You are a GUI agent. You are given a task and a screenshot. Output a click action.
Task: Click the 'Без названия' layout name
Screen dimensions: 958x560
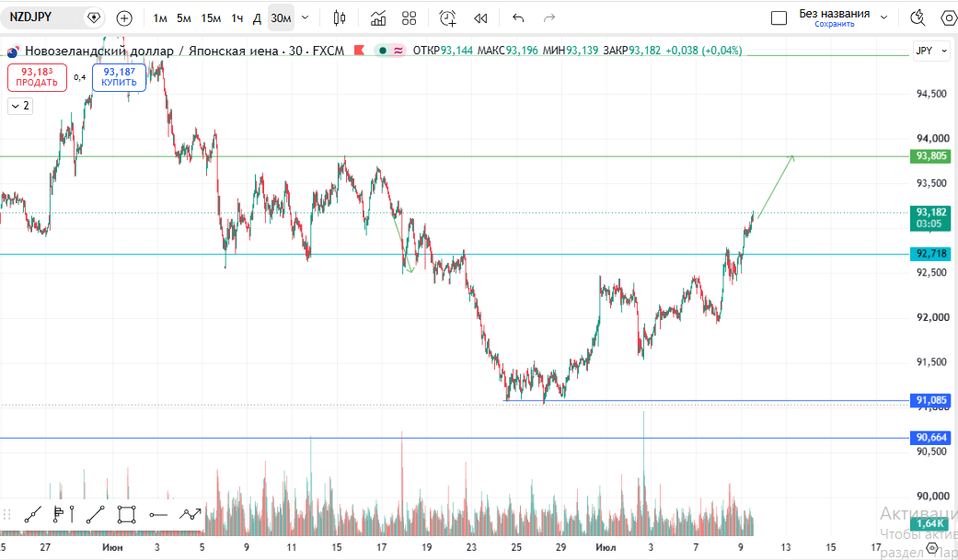[835, 14]
